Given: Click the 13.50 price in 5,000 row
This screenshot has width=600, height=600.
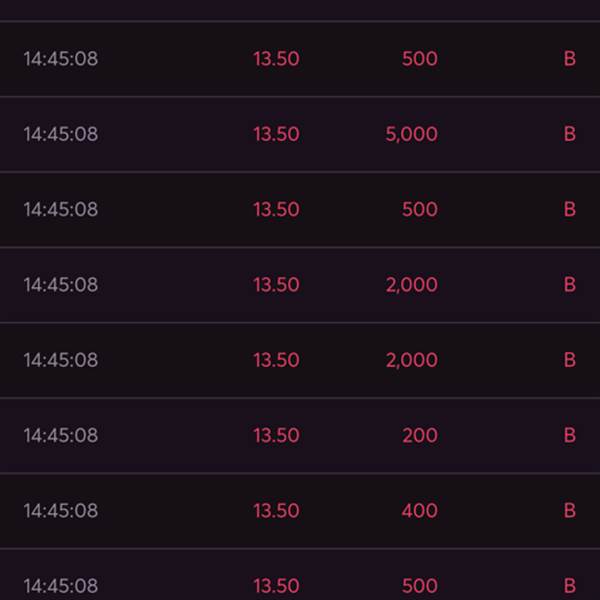Looking at the screenshot, I should (276, 134).
